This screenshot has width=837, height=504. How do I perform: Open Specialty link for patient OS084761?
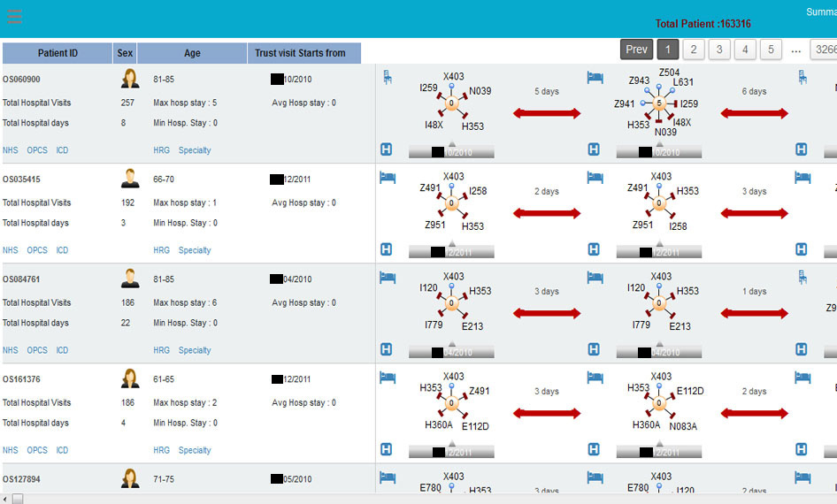pos(195,350)
